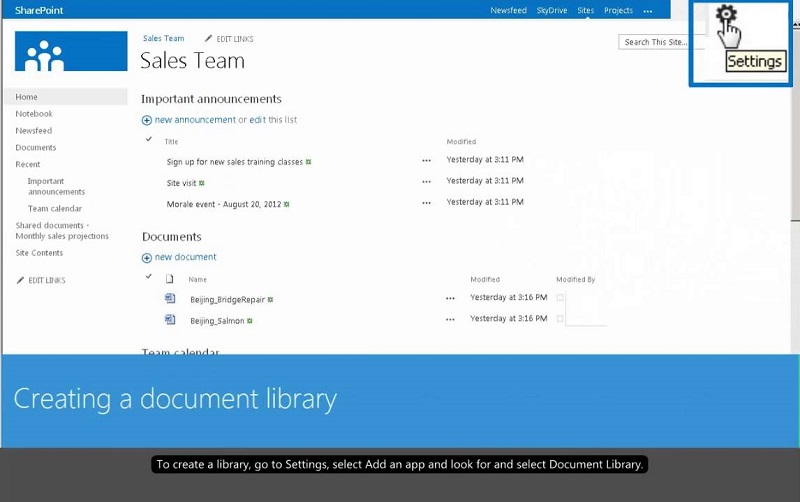Click the plus icon for new document

coord(146,258)
